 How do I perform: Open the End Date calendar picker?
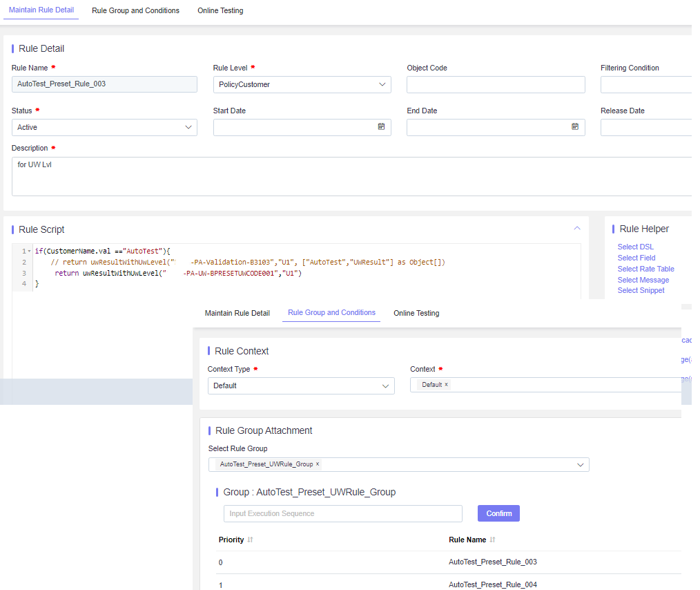coord(575,127)
